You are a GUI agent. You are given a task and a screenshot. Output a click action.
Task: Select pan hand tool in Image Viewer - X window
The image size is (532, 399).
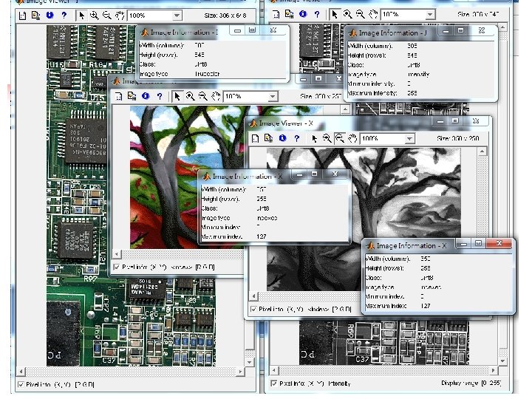(x=352, y=138)
